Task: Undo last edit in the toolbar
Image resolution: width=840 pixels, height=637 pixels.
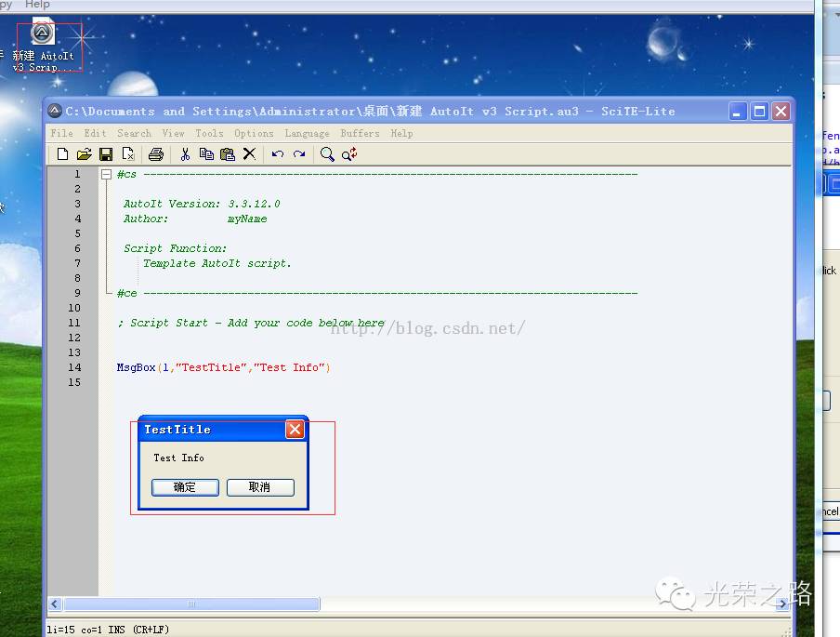Action: (x=278, y=154)
